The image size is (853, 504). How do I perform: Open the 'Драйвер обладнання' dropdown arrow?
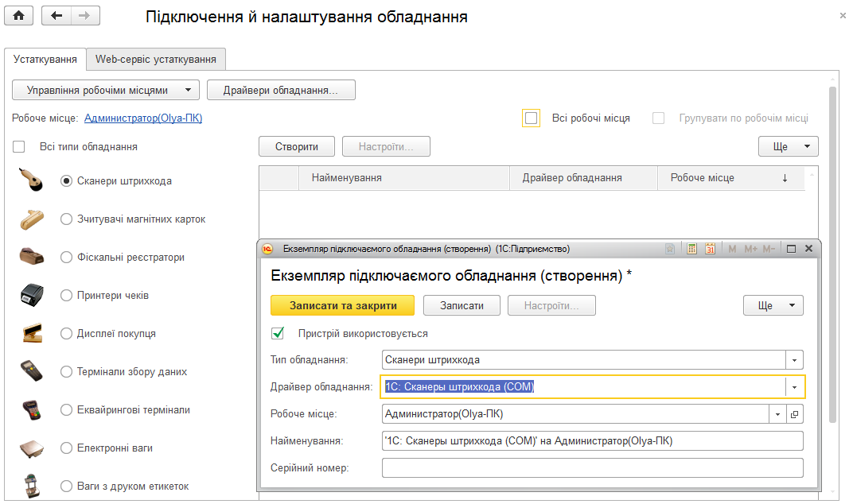tap(794, 387)
